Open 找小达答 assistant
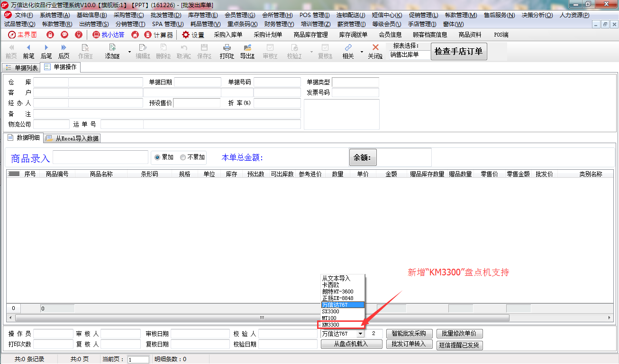 [109, 35]
